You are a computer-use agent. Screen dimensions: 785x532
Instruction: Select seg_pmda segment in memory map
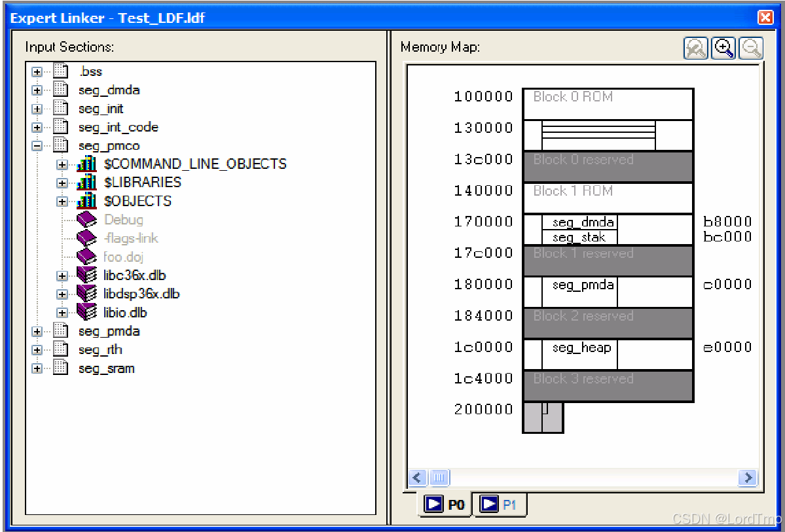[x=579, y=292]
